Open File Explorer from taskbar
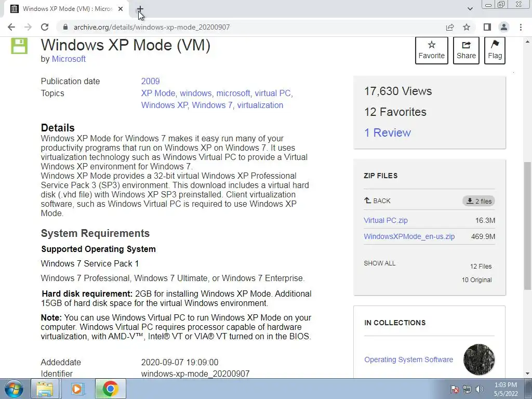The width and height of the screenshot is (532, 399). 45,389
